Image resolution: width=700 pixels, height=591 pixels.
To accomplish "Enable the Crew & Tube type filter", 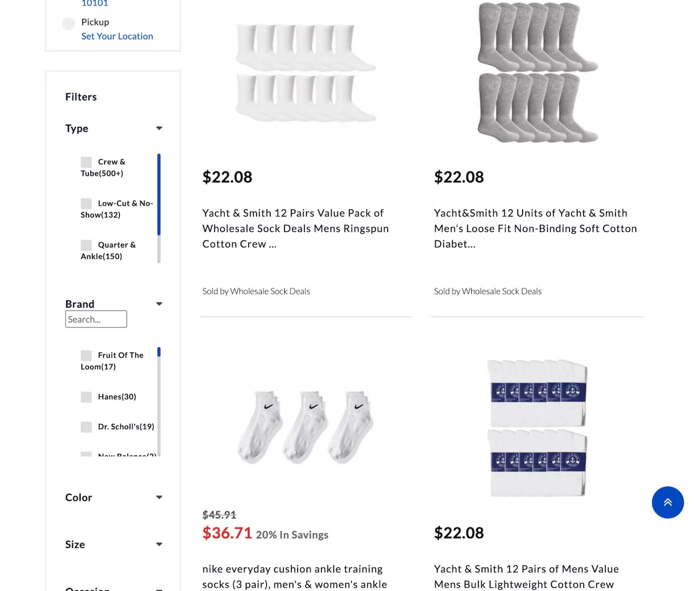I will point(86,162).
